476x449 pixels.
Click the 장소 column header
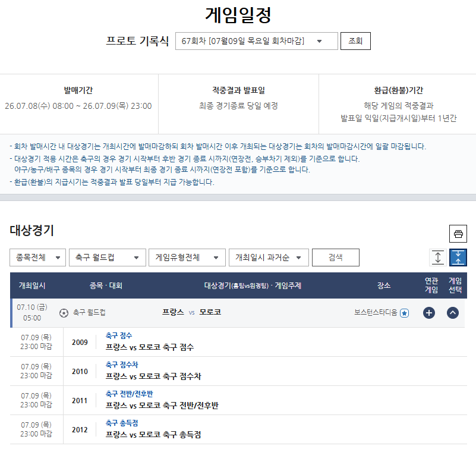click(384, 285)
